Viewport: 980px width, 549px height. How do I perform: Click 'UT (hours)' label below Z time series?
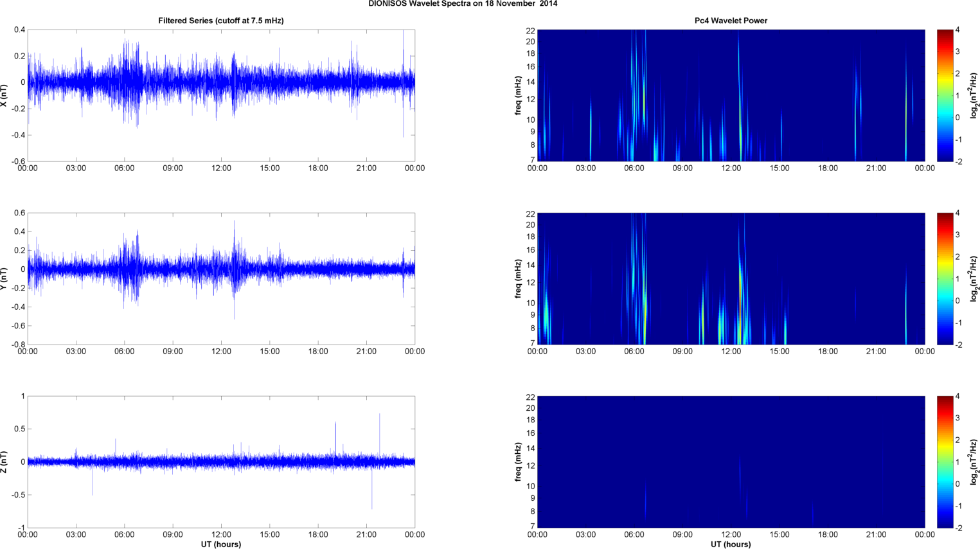tap(221, 544)
